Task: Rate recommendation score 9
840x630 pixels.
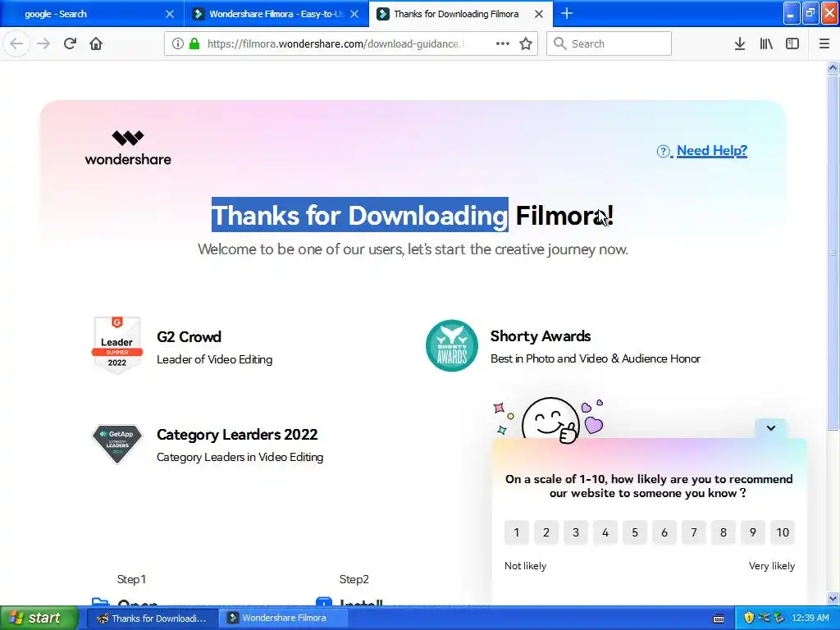Action: [x=753, y=532]
